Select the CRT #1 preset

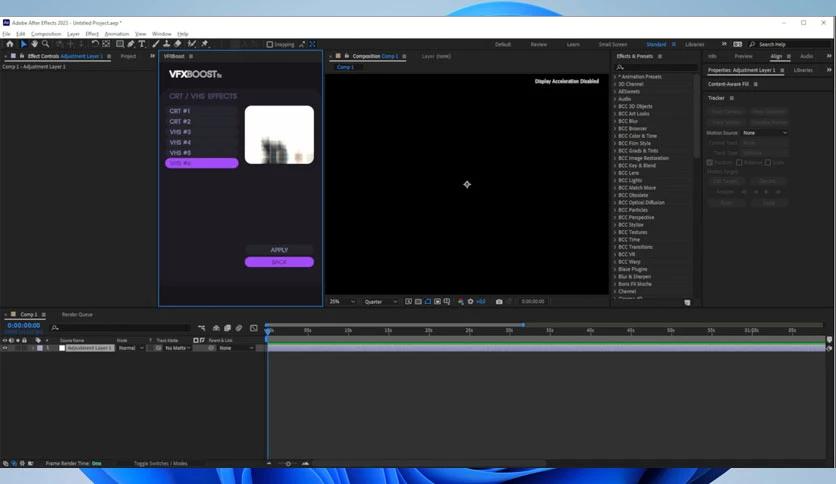[202, 111]
